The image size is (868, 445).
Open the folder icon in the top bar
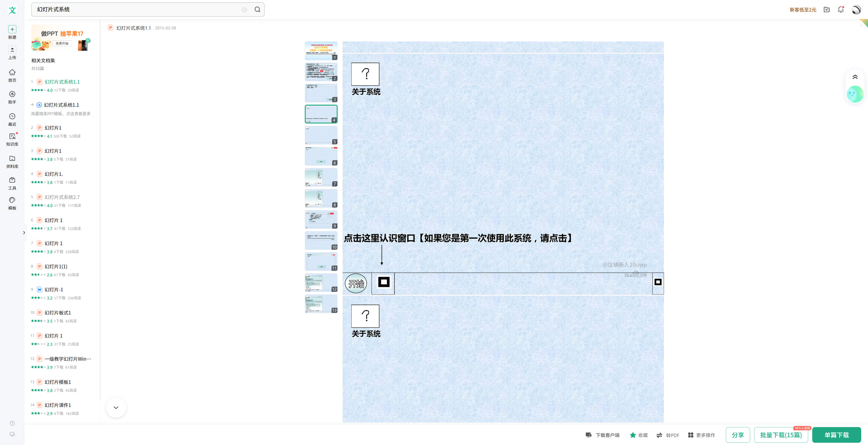click(826, 9)
